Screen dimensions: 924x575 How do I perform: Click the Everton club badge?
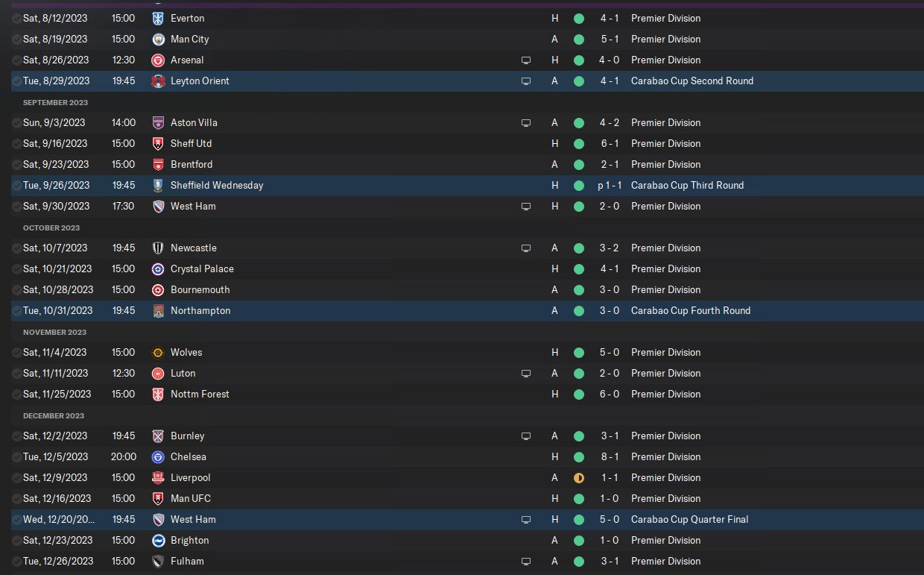click(x=157, y=18)
